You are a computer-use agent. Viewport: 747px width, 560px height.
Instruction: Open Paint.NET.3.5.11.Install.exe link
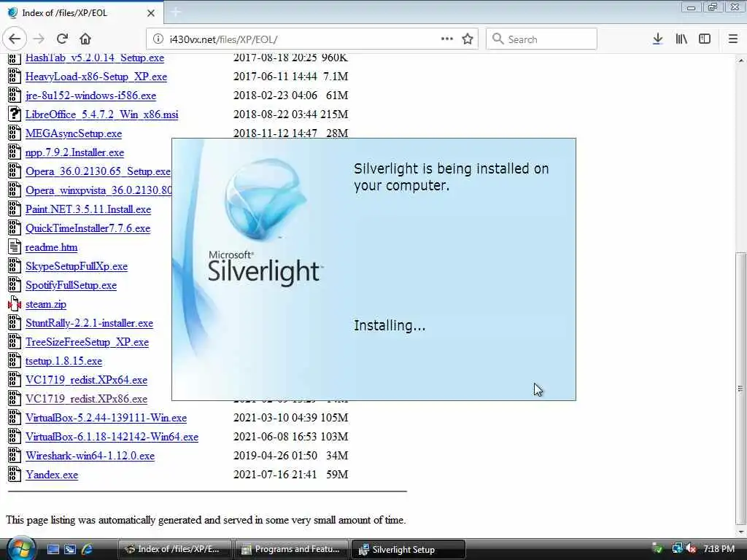coord(88,209)
